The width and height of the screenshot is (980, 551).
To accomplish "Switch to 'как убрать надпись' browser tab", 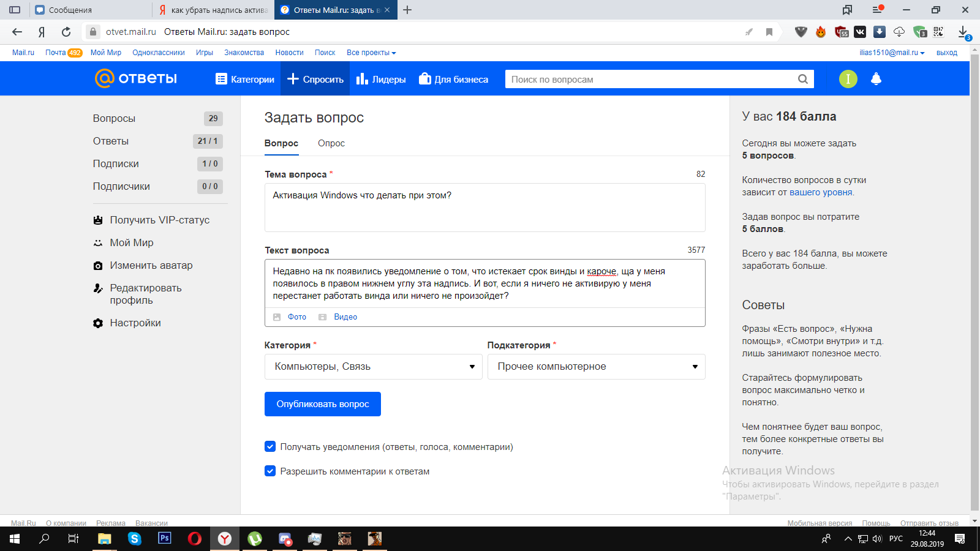I will coord(213,10).
